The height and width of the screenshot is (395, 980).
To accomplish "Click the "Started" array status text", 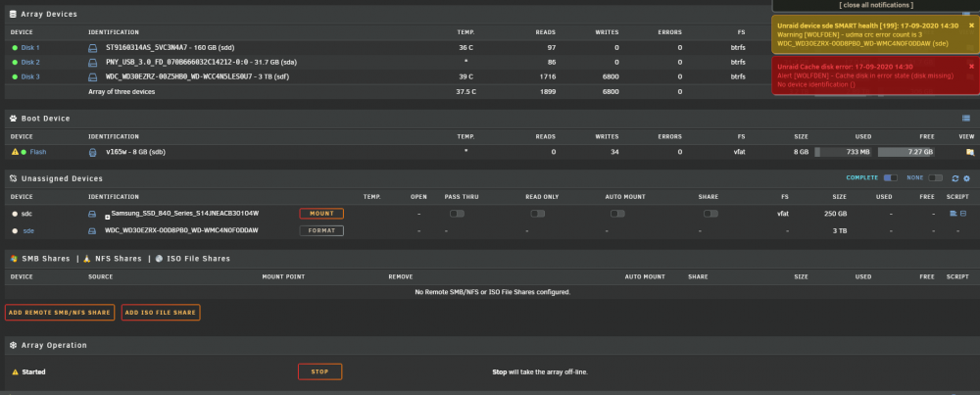I will 33,371.
